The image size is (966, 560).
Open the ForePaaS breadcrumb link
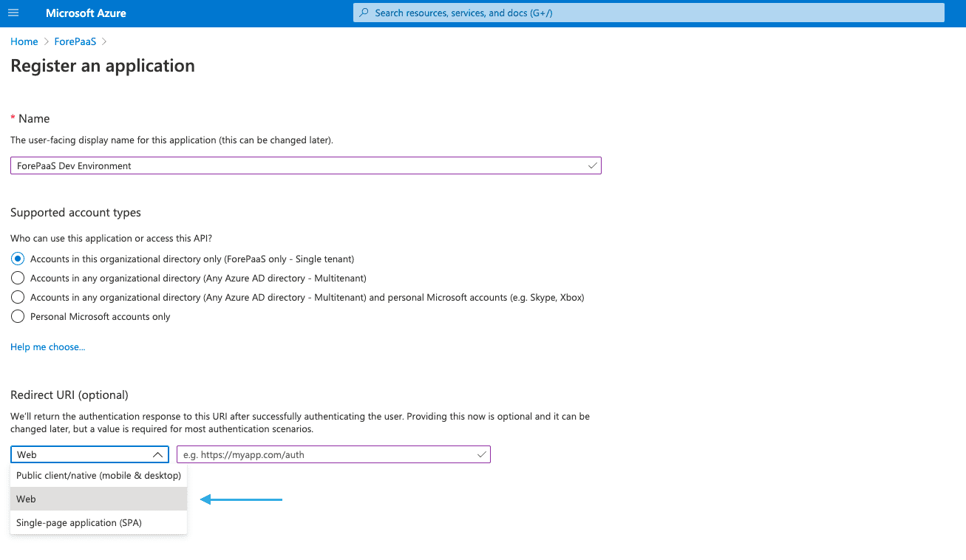pos(75,41)
